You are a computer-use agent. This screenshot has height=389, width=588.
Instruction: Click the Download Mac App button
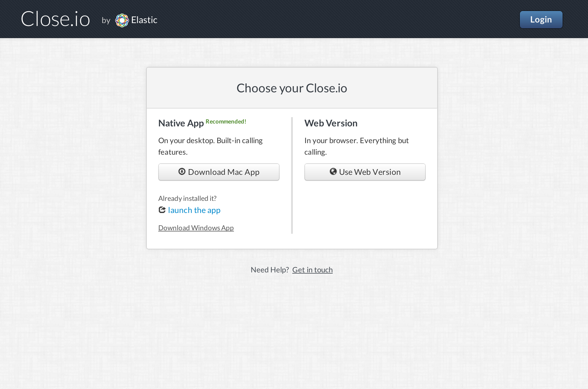point(219,172)
